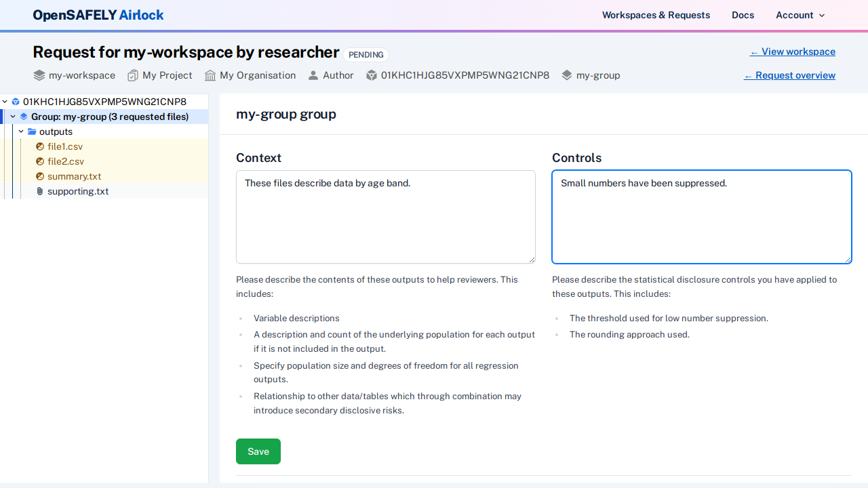Collapse the outputs folder in the tree

pos(20,131)
